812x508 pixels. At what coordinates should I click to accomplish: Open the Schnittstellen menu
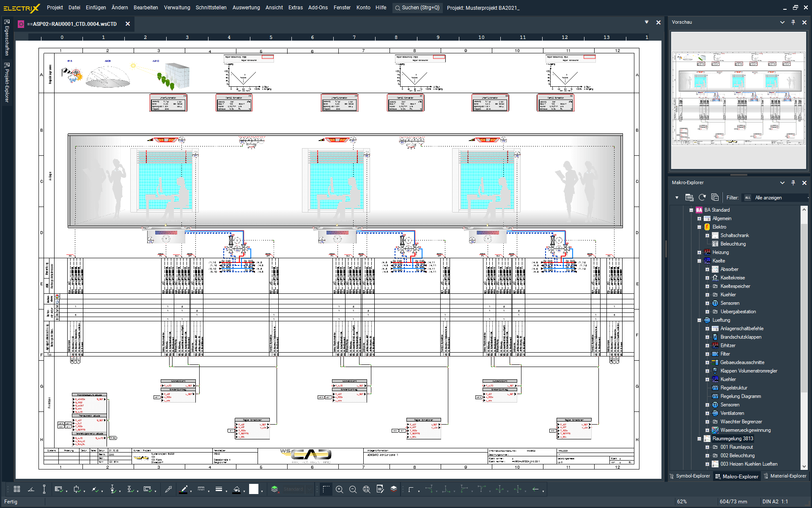(211, 8)
